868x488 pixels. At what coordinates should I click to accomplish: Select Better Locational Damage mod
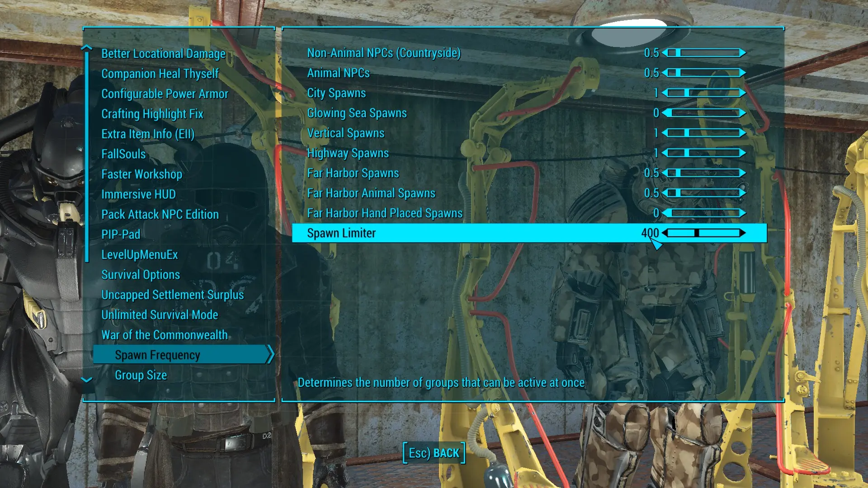pos(164,52)
